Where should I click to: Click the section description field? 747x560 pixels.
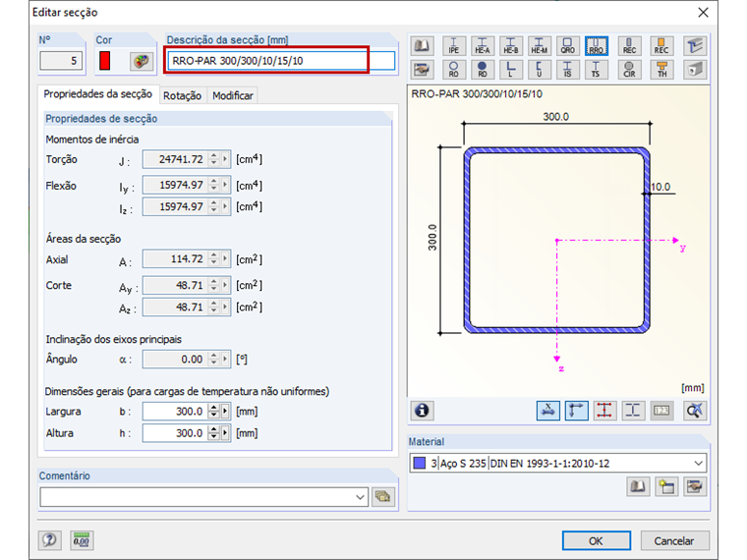click(281, 61)
